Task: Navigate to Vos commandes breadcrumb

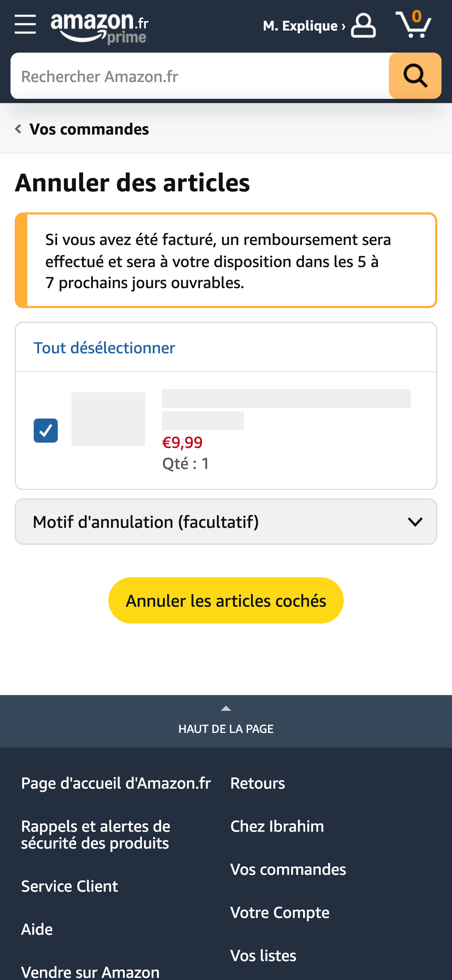Action: pos(89,129)
